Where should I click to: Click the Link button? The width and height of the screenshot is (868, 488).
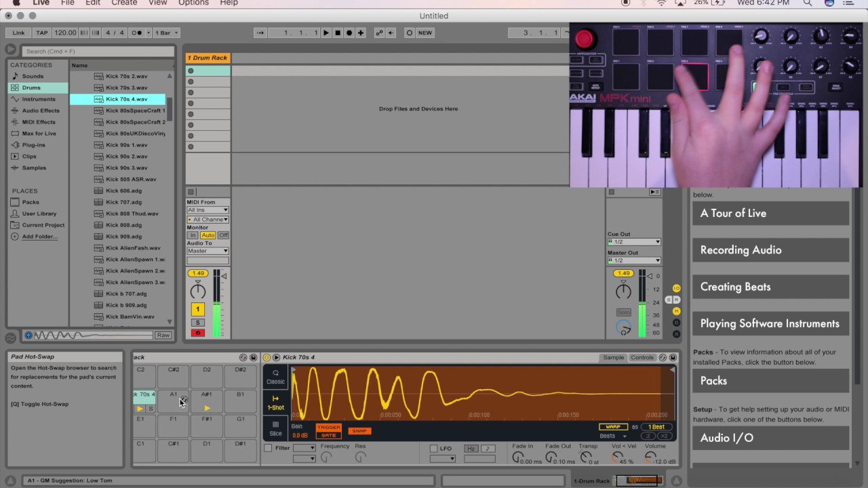click(x=18, y=33)
